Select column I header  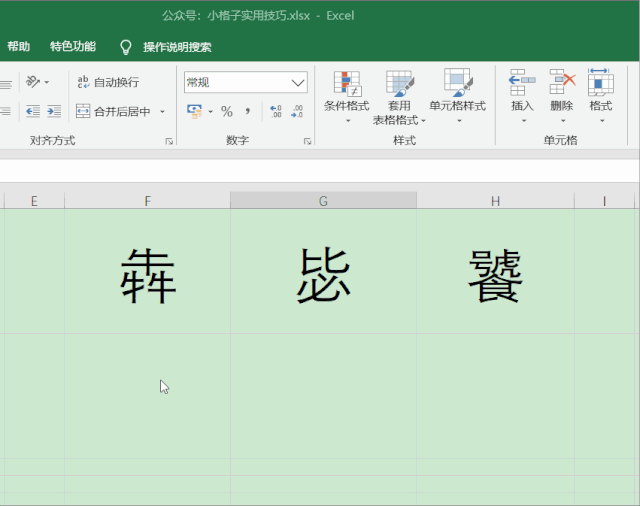click(604, 201)
